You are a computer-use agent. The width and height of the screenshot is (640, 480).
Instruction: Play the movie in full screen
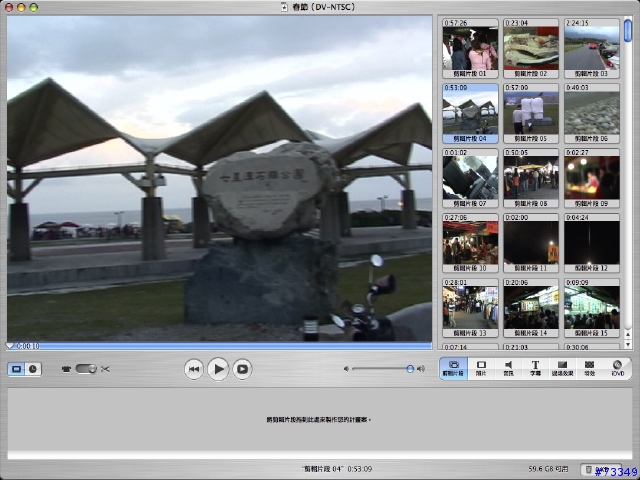(242, 369)
